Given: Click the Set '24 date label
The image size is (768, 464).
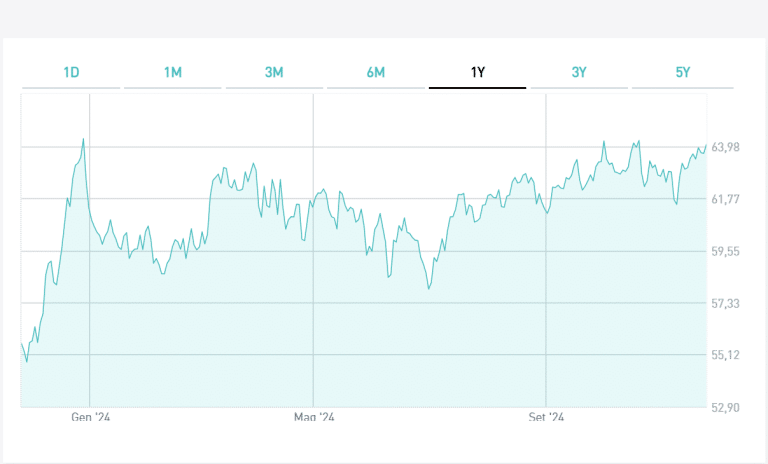Looking at the screenshot, I should coord(546,417).
